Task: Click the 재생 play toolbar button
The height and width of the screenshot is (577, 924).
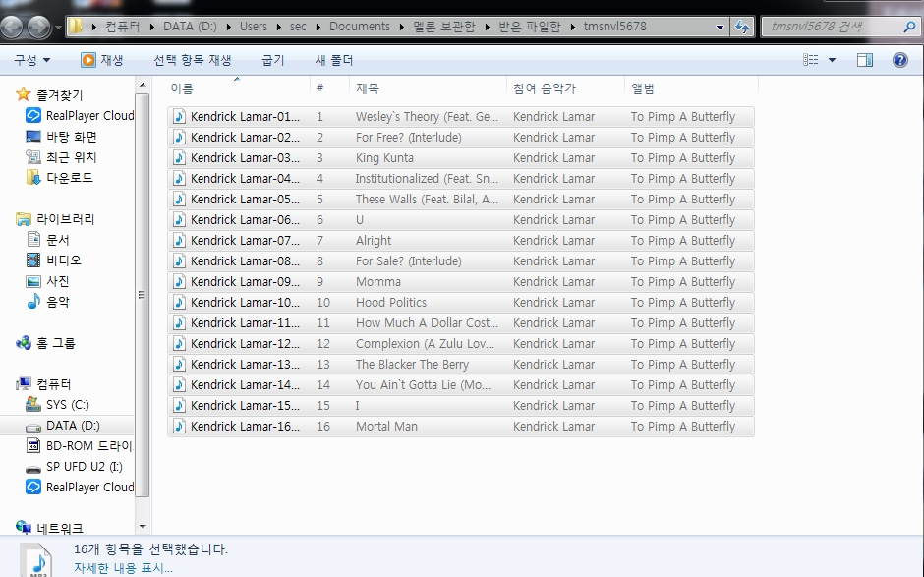Action: [102, 60]
